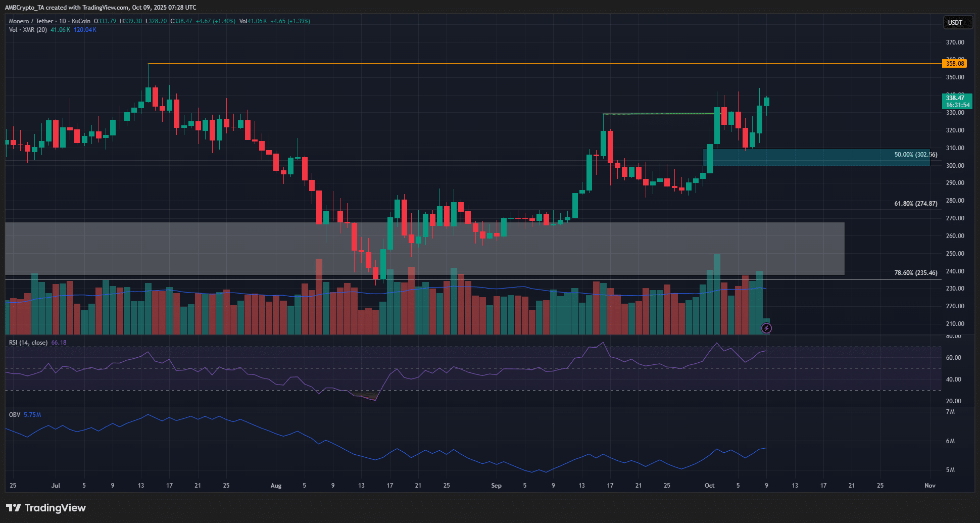Click the orange 358.08 price label
Image resolution: width=980 pixels, height=523 pixels.
(954, 64)
